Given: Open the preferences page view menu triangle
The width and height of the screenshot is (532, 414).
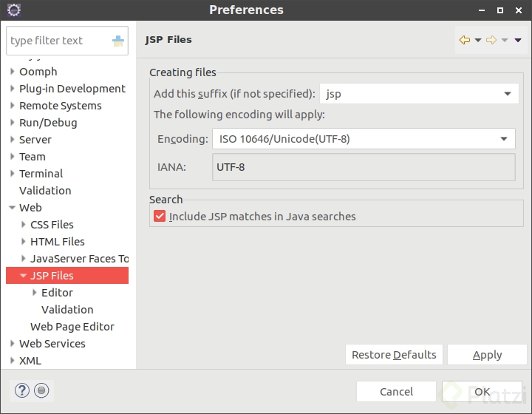Looking at the screenshot, I should [518, 41].
